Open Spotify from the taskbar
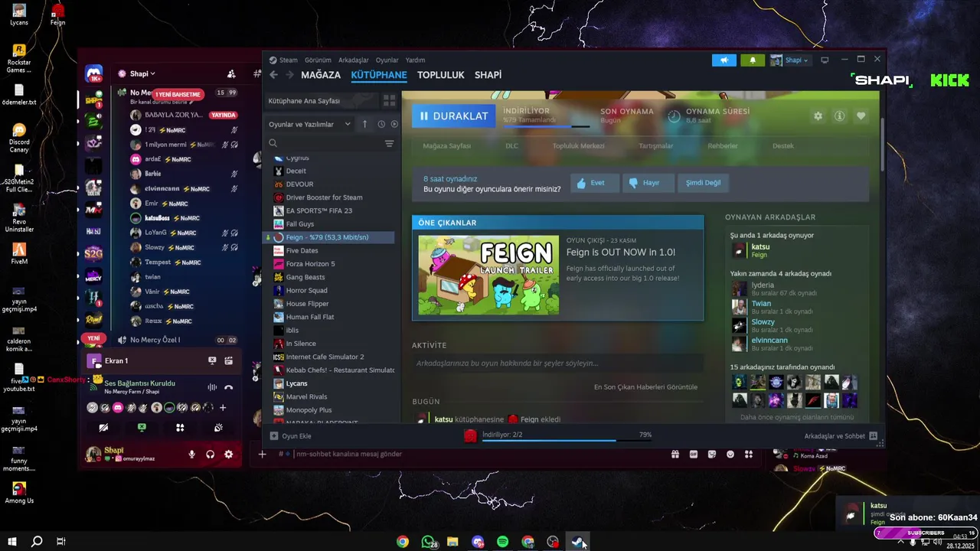 point(503,542)
